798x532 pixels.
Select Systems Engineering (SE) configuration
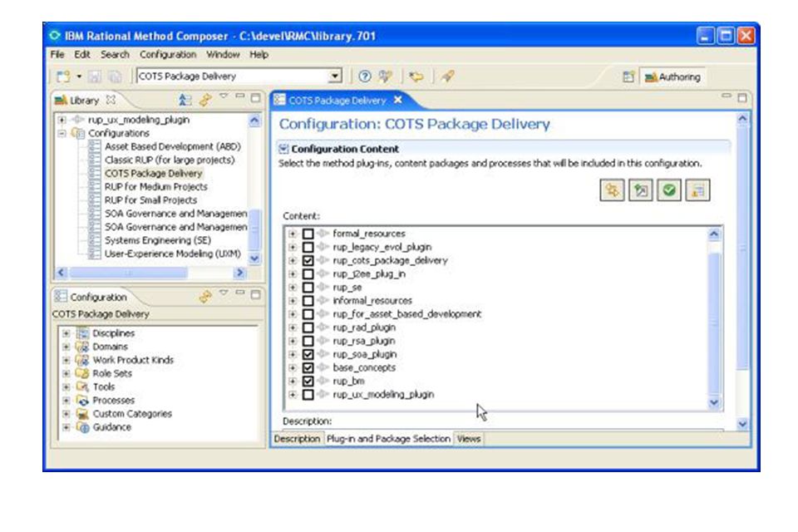coord(158,240)
